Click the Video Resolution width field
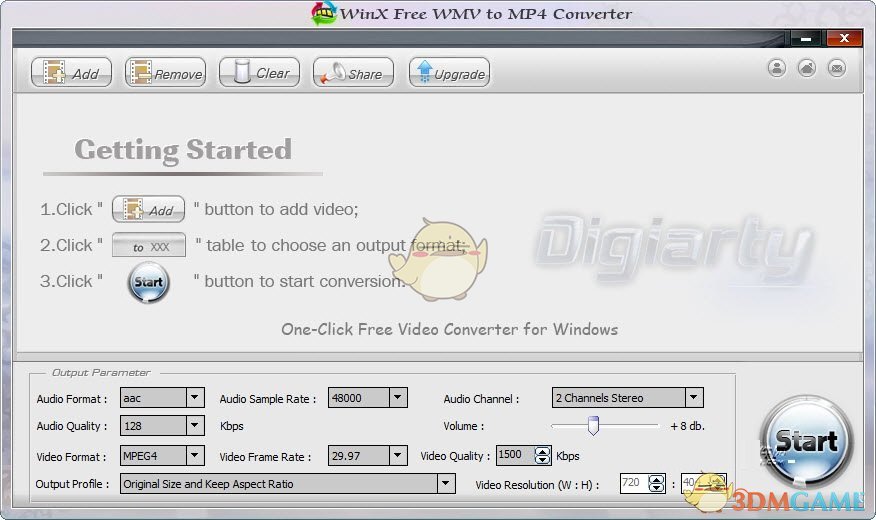This screenshot has height=520, width=876. click(634, 483)
